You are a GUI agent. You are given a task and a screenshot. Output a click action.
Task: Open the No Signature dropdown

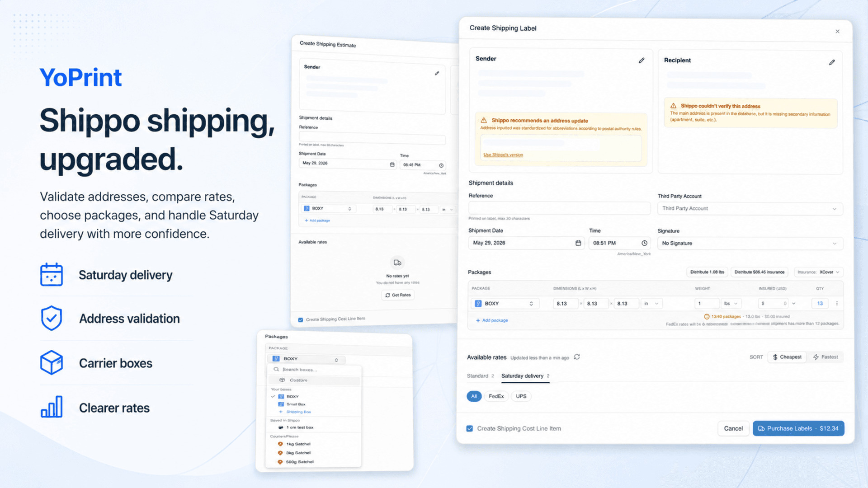(x=750, y=243)
